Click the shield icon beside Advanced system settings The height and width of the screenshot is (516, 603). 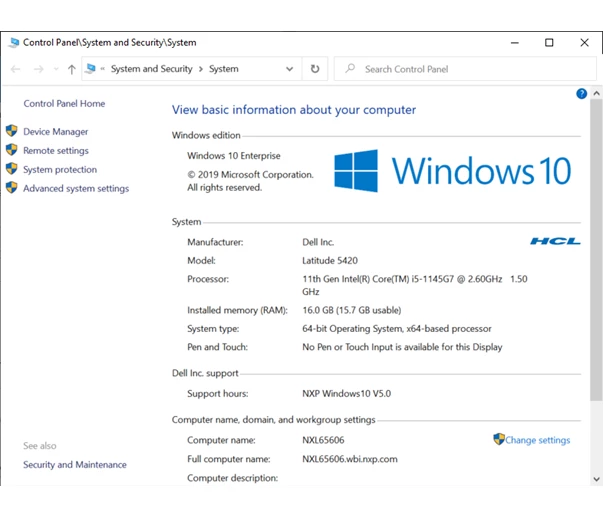[x=12, y=187]
